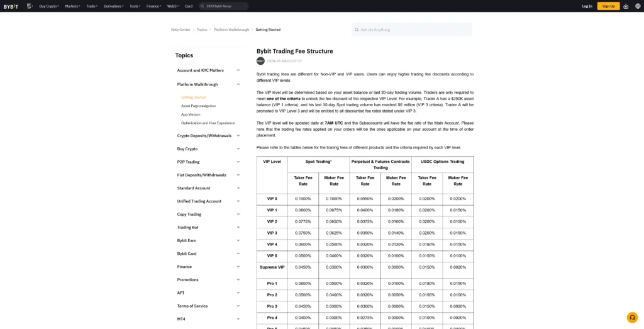Expand Account and KYC Matters topic
This screenshot has height=329, width=644.
coord(208,70)
